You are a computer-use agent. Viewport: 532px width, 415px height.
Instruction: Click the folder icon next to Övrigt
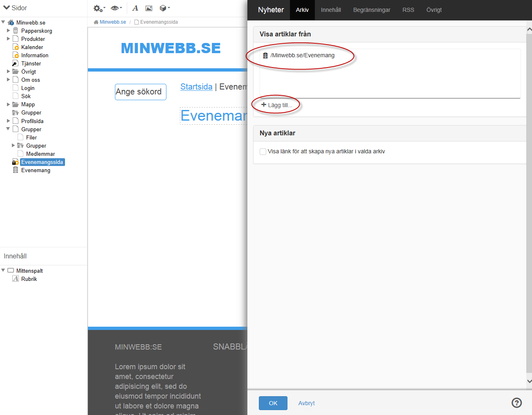click(x=16, y=72)
